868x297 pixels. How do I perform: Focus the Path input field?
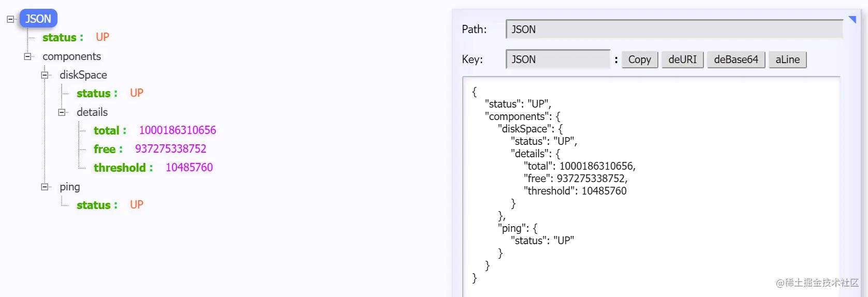coord(674,29)
